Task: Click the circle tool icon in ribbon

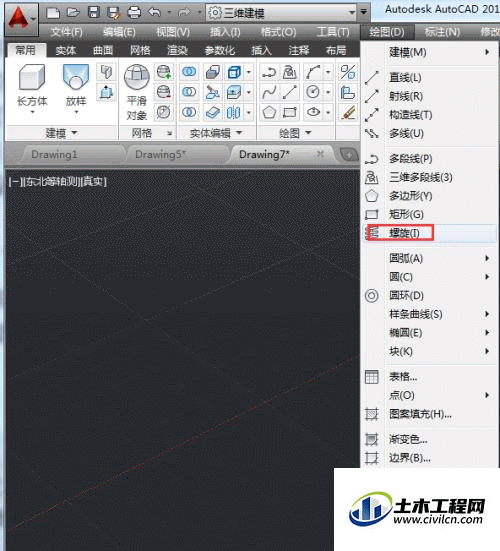Action: [x=312, y=92]
